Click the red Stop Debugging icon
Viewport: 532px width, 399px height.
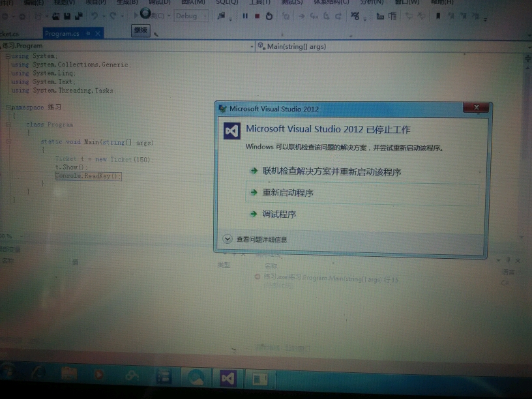pyautogui.click(x=257, y=16)
